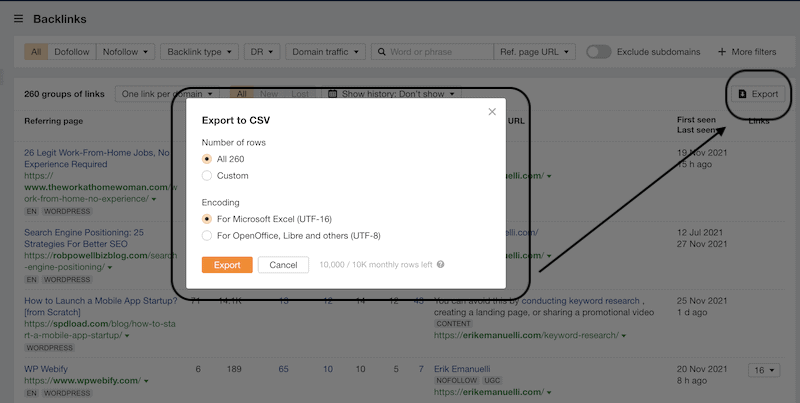Click the orange Export button in dialog
800x403 pixels.
coord(227,265)
